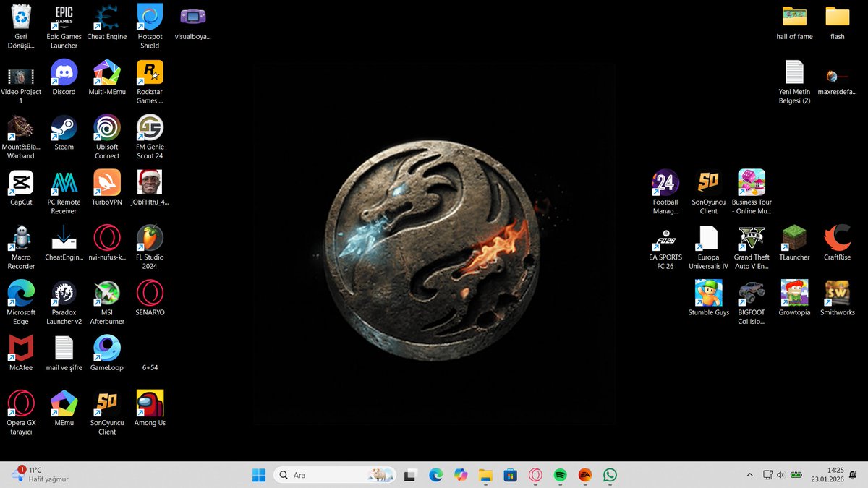868x488 pixels.
Task: Select the Mount&Blade Warband icon
Action: [21, 136]
